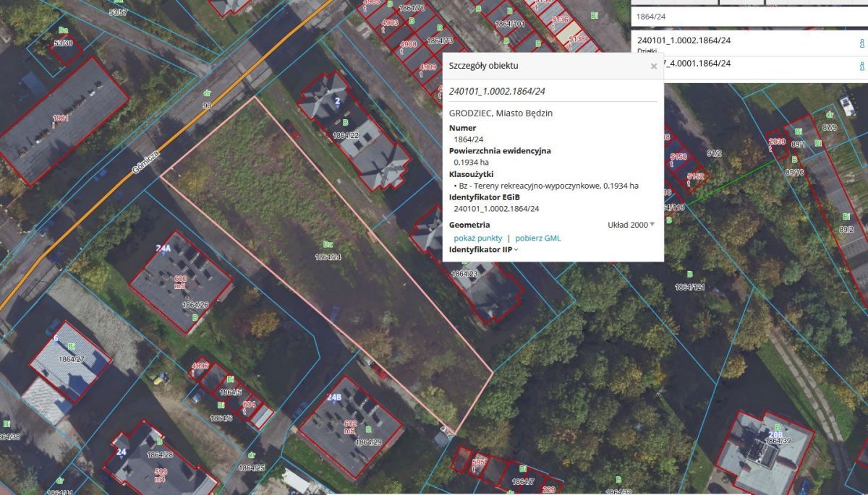This screenshot has width=868, height=495.
Task: Open info icon for second 1864/24 result
Action: (x=861, y=66)
